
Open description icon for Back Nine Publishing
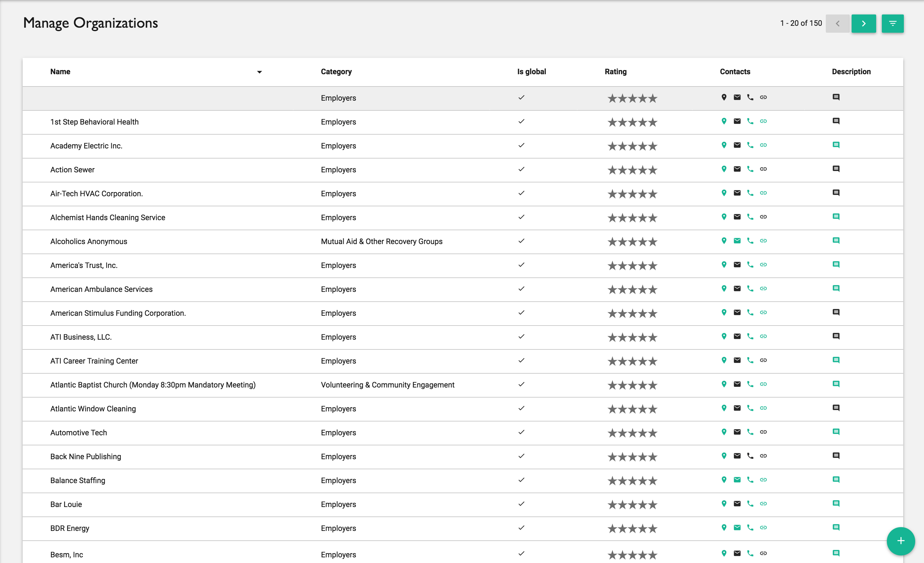[836, 456]
